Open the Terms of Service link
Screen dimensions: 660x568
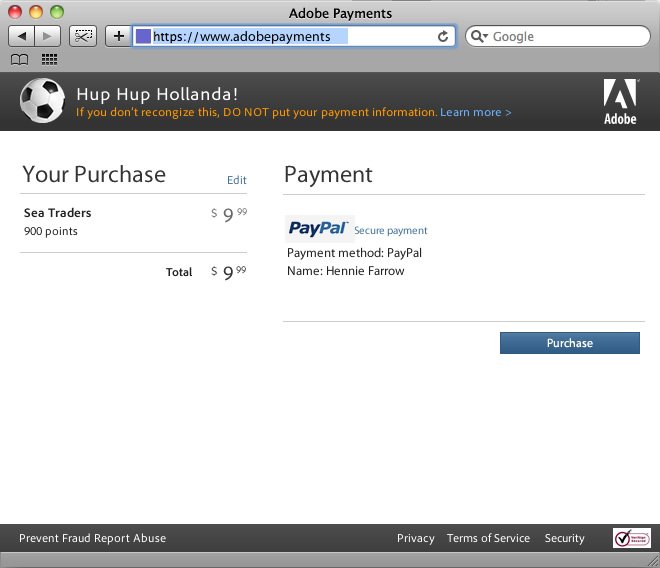click(488, 538)
